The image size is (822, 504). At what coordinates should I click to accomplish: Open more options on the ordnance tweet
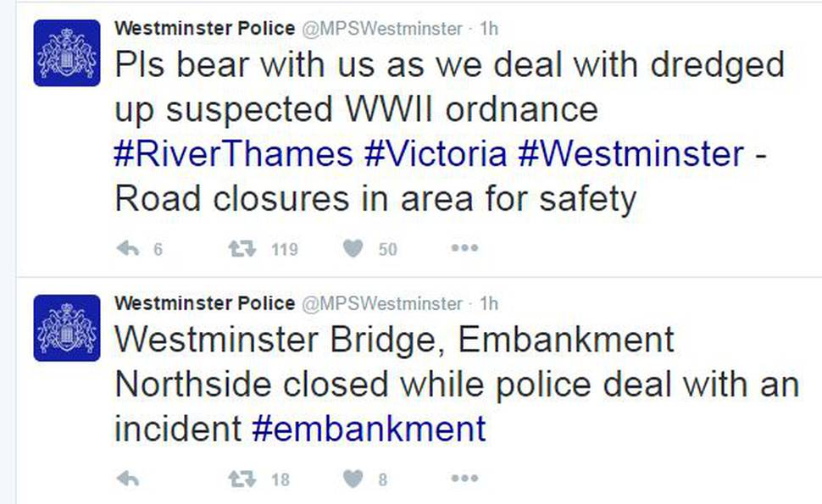(464, 247)
